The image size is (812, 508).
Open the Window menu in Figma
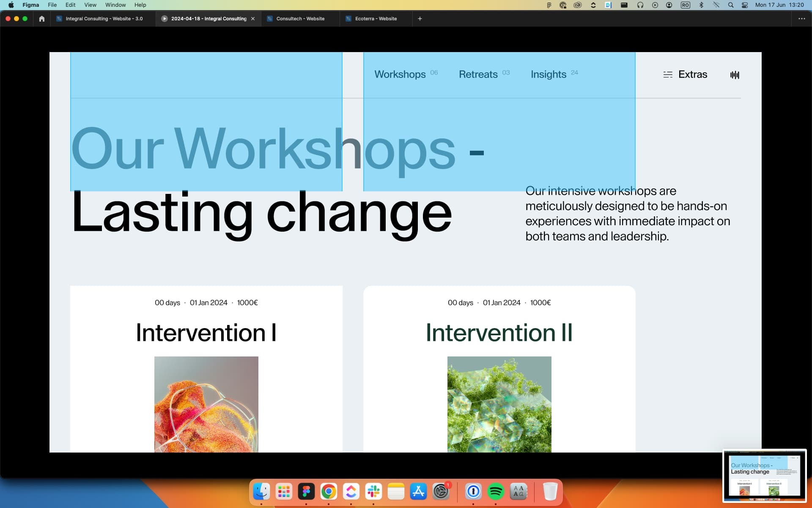tap(115, 5)
